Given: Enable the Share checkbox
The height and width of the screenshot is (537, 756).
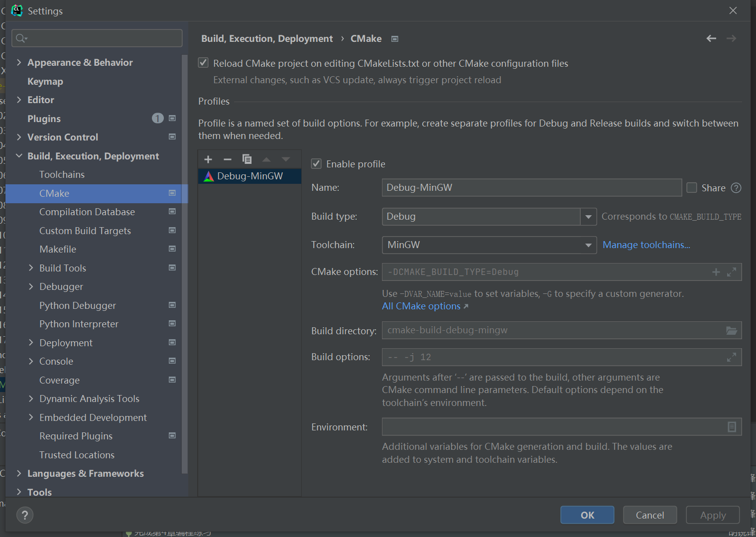Looking at the screenshot, I should tap(692, 188).
